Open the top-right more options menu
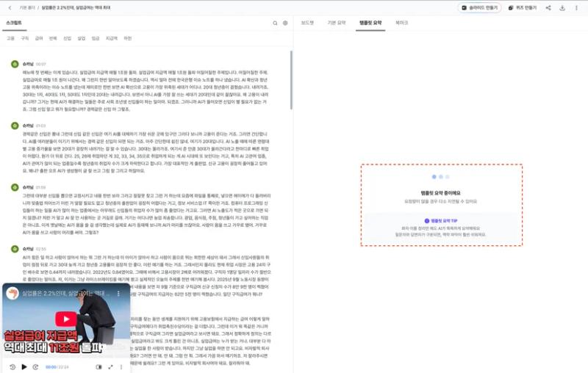Screen dimensions: 588x373 576,7
